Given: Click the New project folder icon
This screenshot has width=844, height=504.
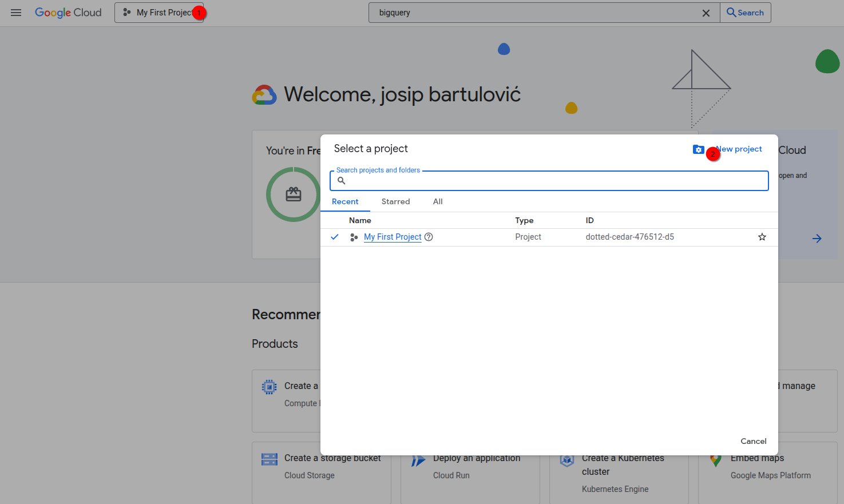Looking at the screenshot, I should click(x=698, y=149).
